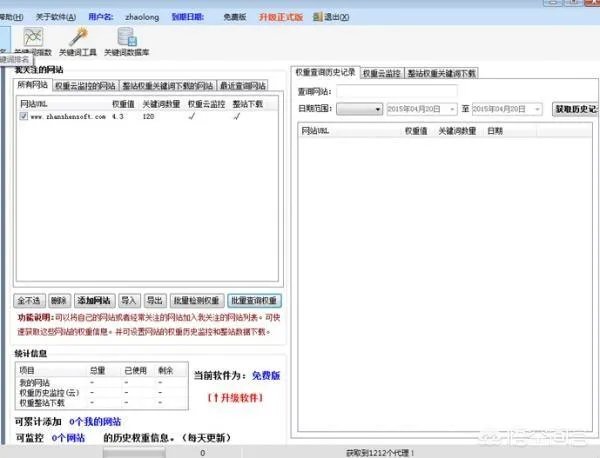Click the username zhaolong text
The height and width of the screenshot is (458, 600).
(142, 17)
